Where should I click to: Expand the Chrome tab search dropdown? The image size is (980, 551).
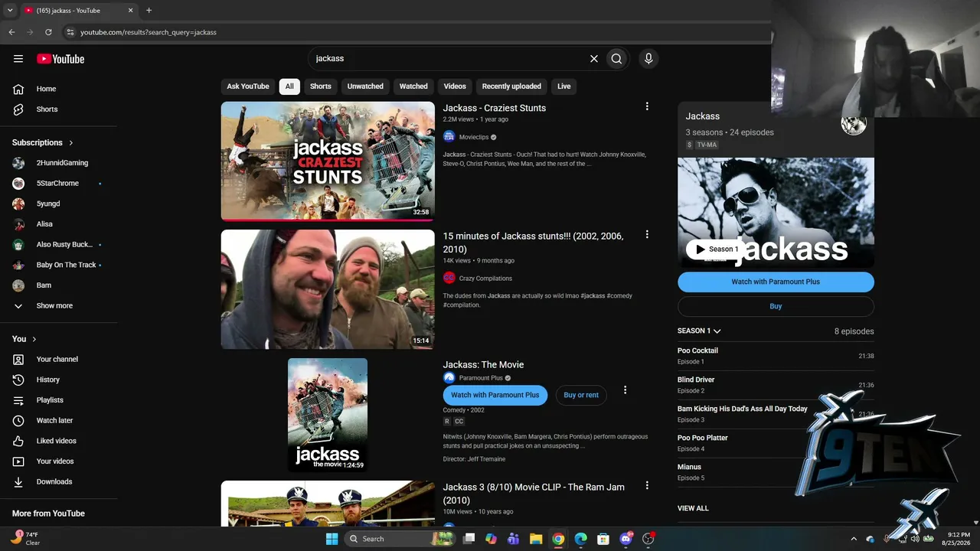point(10,11)
